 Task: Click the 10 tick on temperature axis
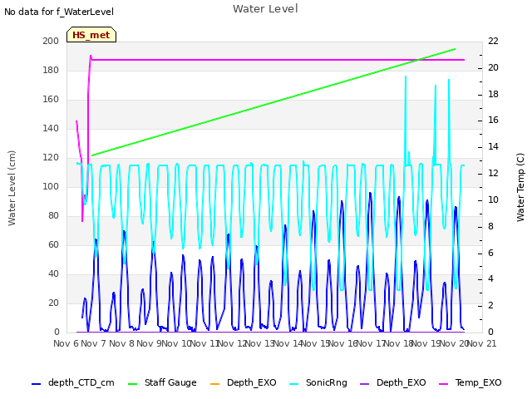pos(493,199)
